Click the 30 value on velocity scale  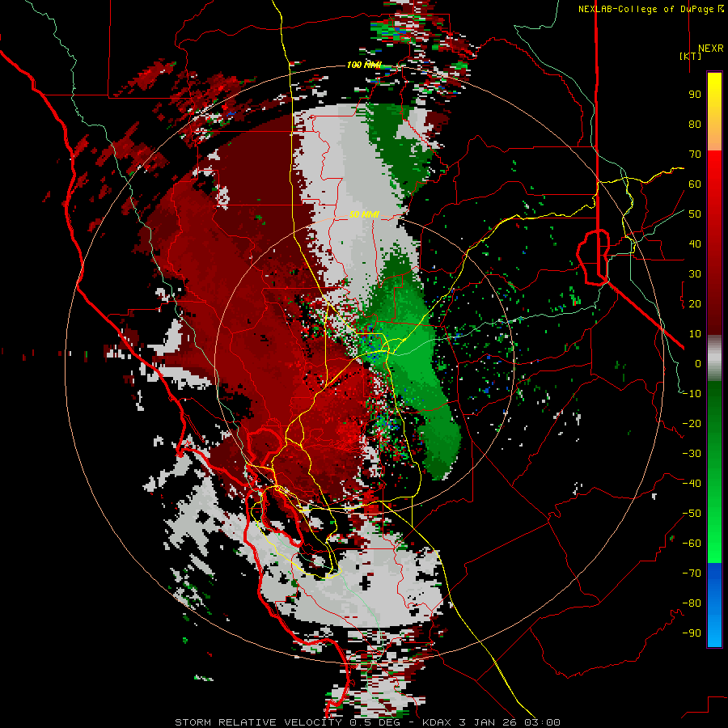[695, 274]
